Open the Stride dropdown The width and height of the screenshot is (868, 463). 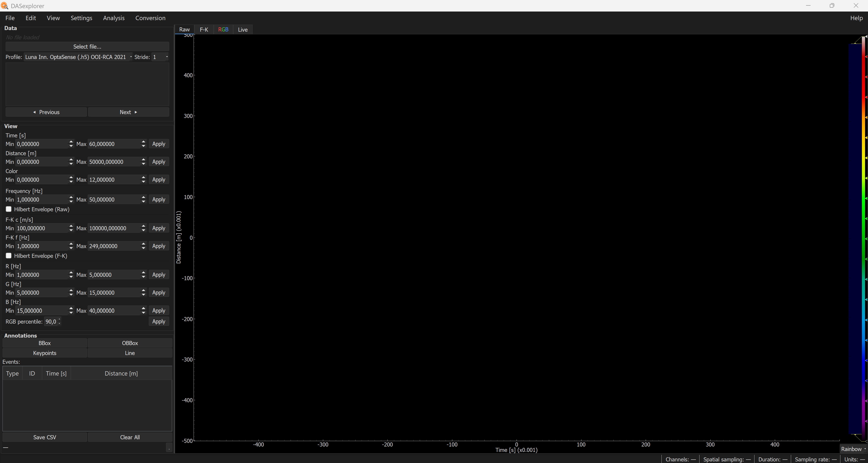[160, 57]
